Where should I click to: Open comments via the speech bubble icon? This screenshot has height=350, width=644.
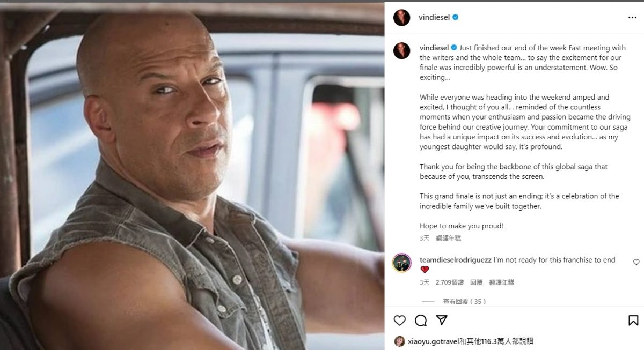(421, 321)
